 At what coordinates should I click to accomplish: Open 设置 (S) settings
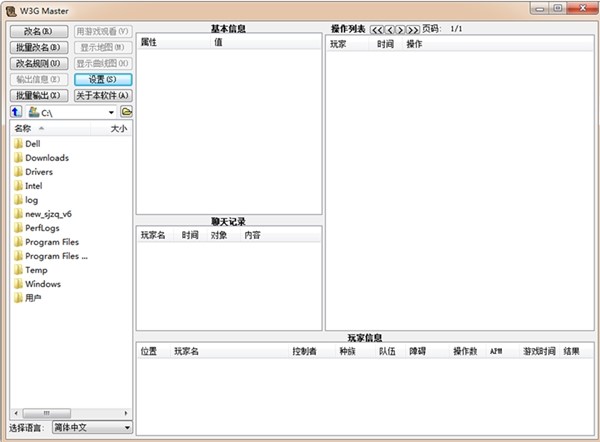coord(103,80)
